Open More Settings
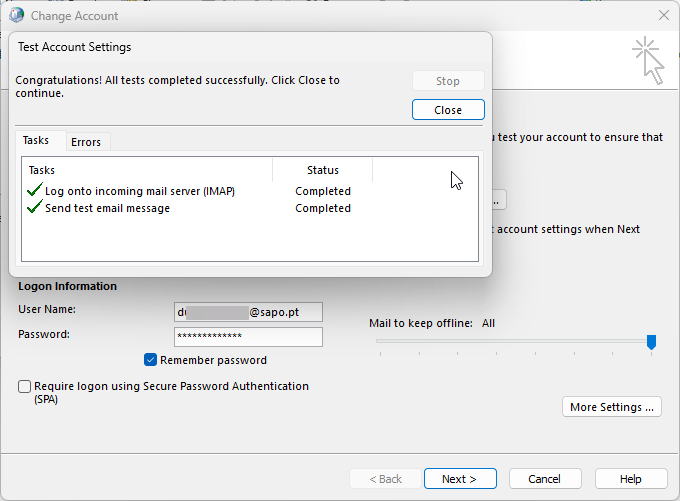The width and height of the screenshot is (680, 501). tap(612, 407)
